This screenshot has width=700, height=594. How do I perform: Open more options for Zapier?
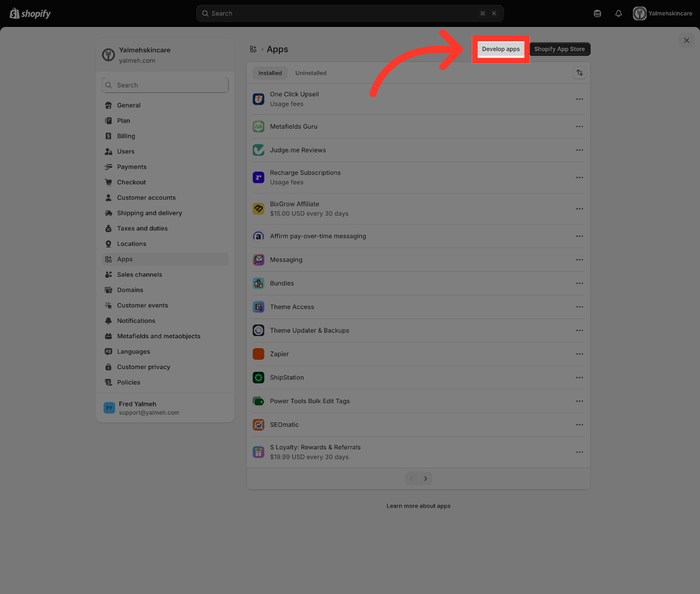tap(580, 354)
